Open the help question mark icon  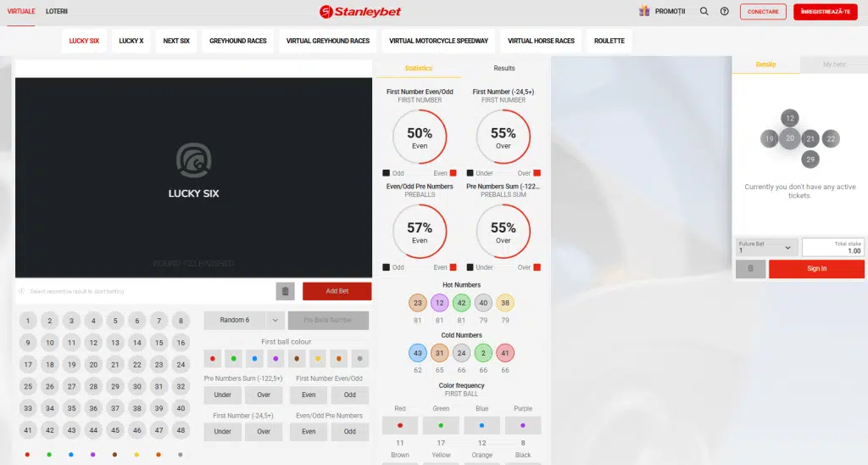point(724,11)
